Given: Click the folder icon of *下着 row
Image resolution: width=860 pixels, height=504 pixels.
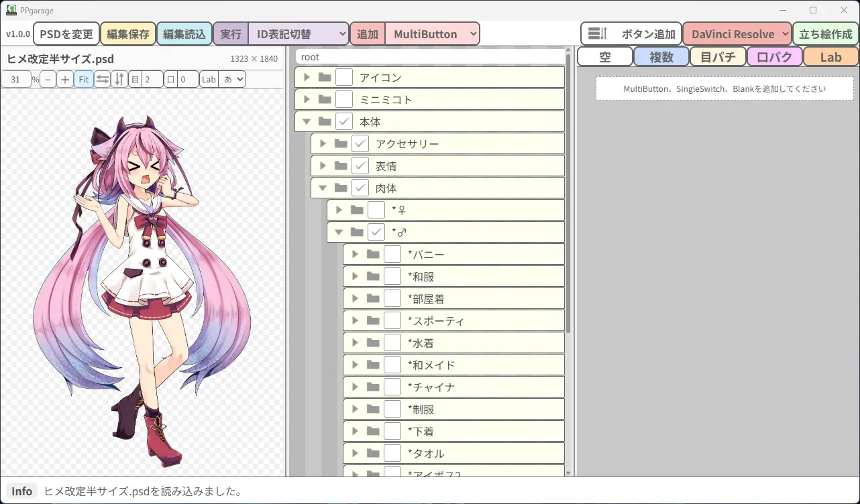Looking at the screenshot, I should pyautogui.click(x=374, y=431).
